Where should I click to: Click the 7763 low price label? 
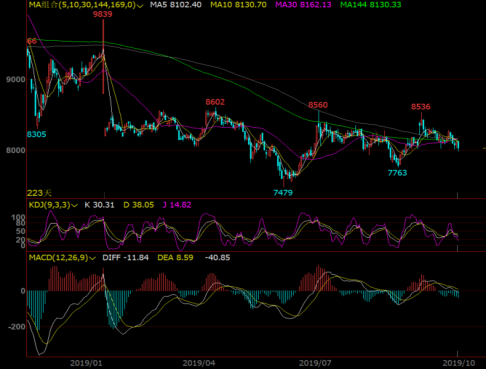point(397,173)
